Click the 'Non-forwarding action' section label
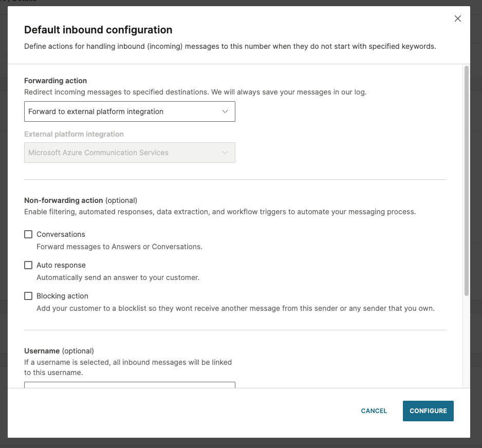This screenshot has width=482, height=448. pyautogui.click(x=64, y=200)
